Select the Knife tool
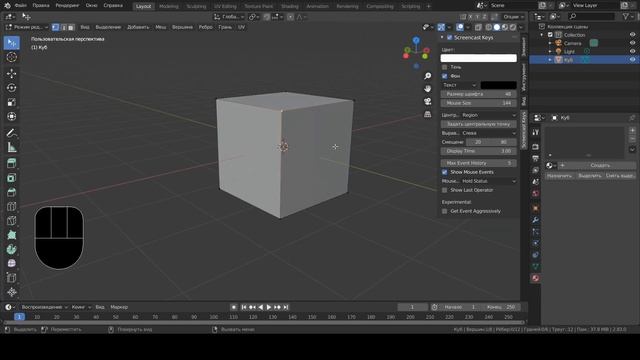This screenshot has height=360, width=640. 11,220
